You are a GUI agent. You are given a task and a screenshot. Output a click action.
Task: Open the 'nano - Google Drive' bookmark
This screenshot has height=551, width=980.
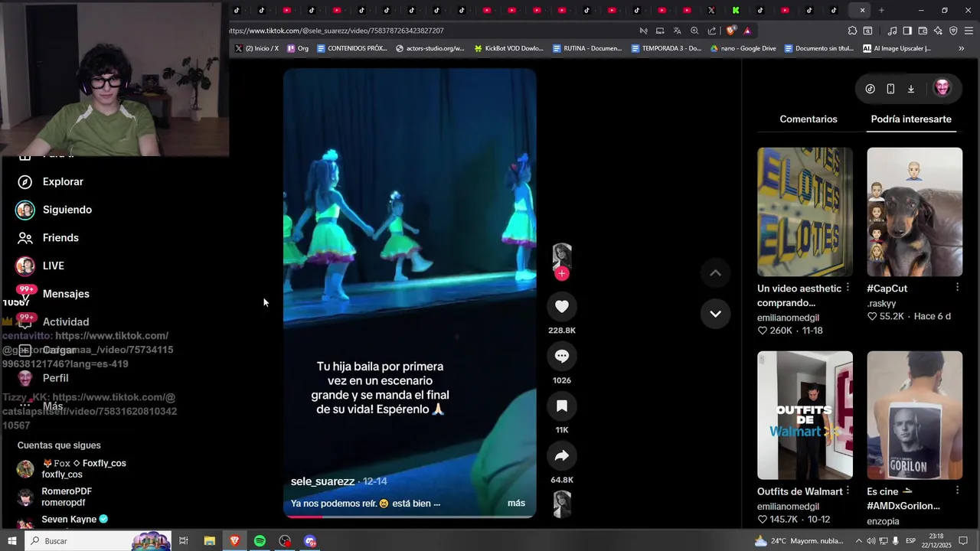(x=743, y=48)
